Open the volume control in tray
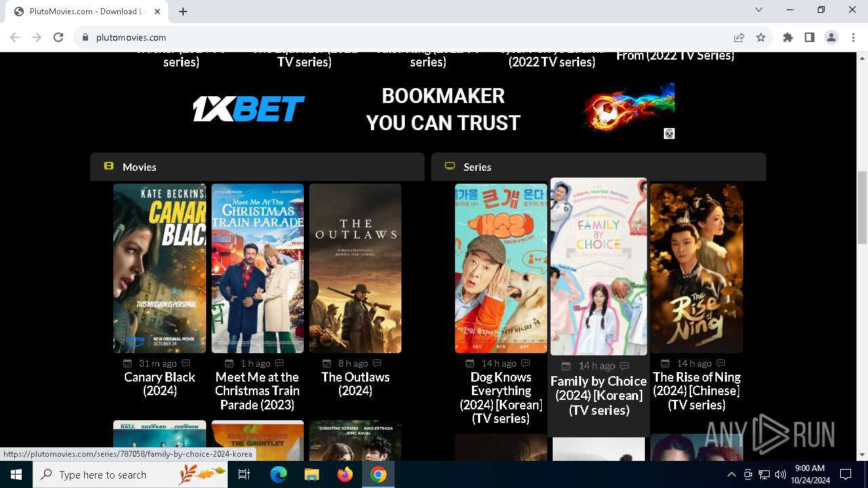 tap(780, 474)
